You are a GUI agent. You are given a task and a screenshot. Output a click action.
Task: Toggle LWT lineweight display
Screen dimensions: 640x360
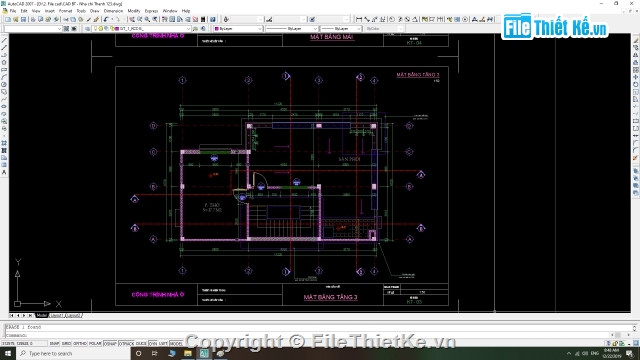click(x=163, y=344)
